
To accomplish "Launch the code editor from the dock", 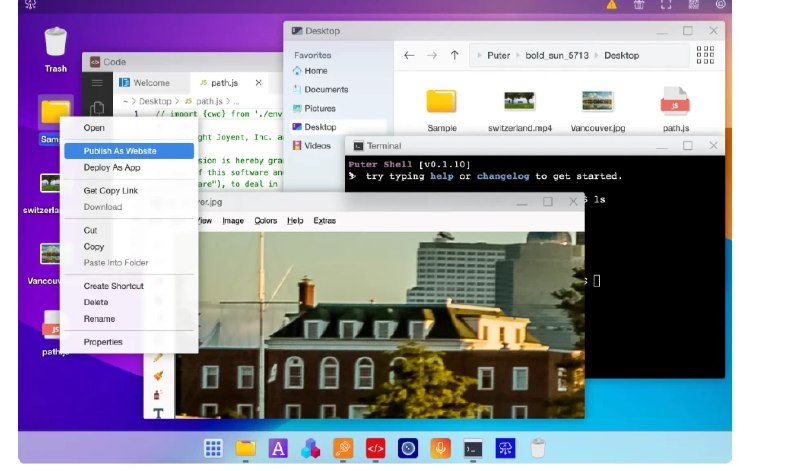I will click(x=375, y=448).
